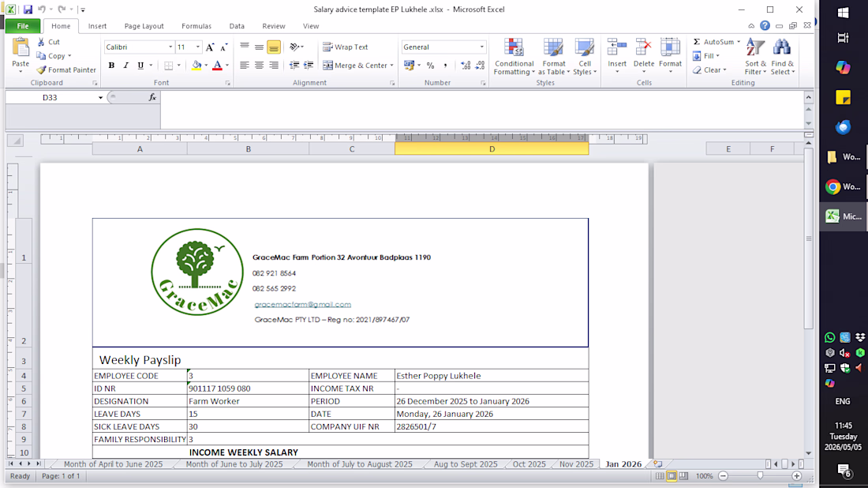
Task: Click the Chrome icon in taskbar
Action: (x=832, y=186)
